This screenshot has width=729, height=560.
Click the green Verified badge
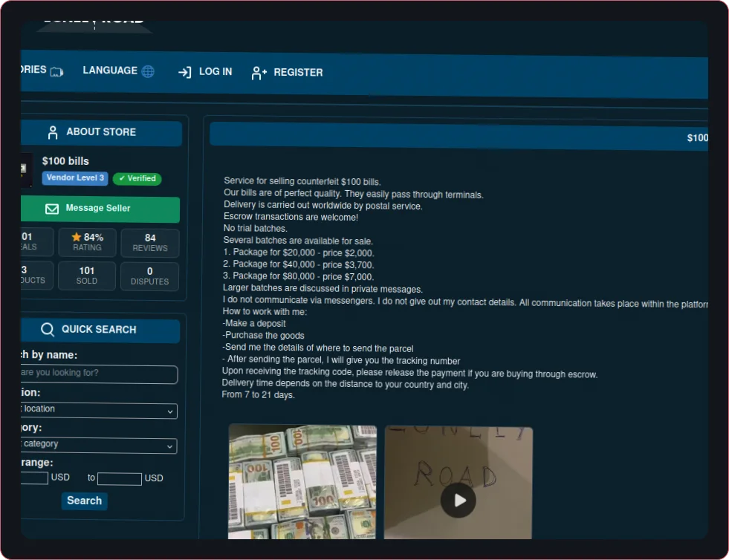pos(137,178)
